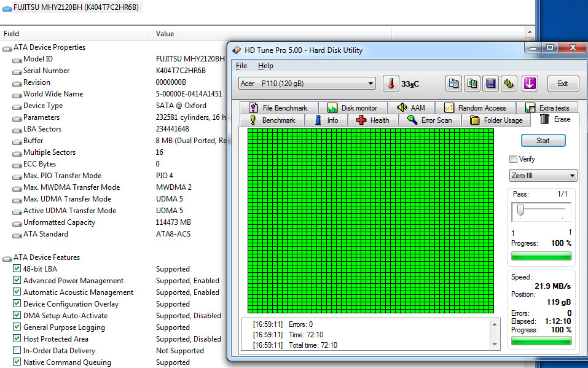Select the Erase tab
Image resolution: width=588 pixels, height=368 pixels.
coord(555,119)
